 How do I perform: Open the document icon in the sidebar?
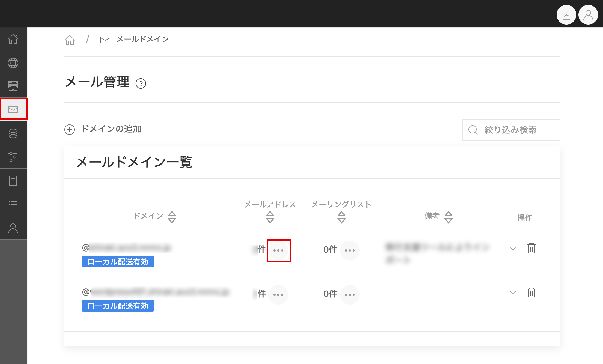tap(13, 180)
